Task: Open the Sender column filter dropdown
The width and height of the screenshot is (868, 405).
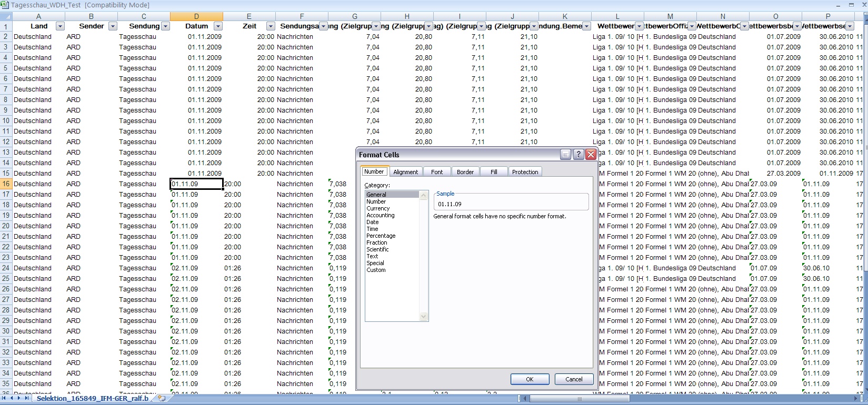Action: (113, 26)
